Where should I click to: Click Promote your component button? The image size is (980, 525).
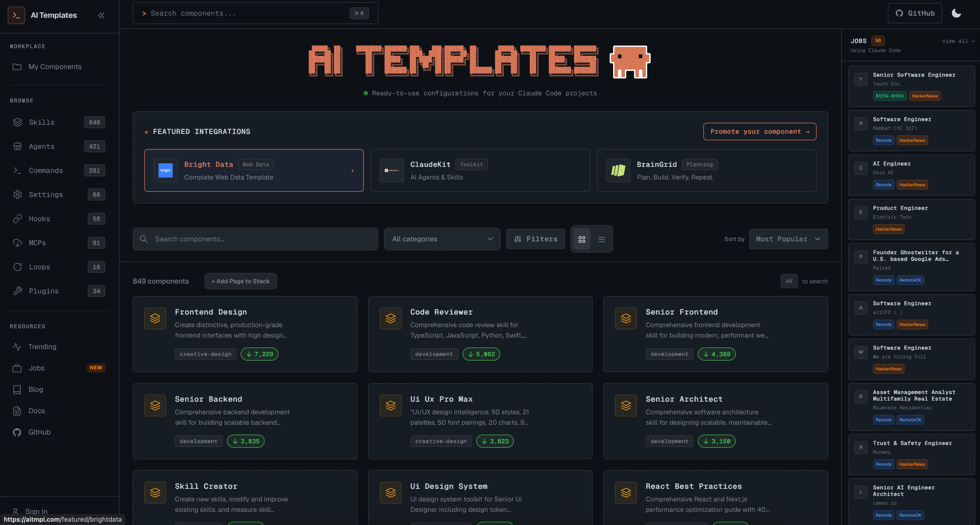point(760,132)
